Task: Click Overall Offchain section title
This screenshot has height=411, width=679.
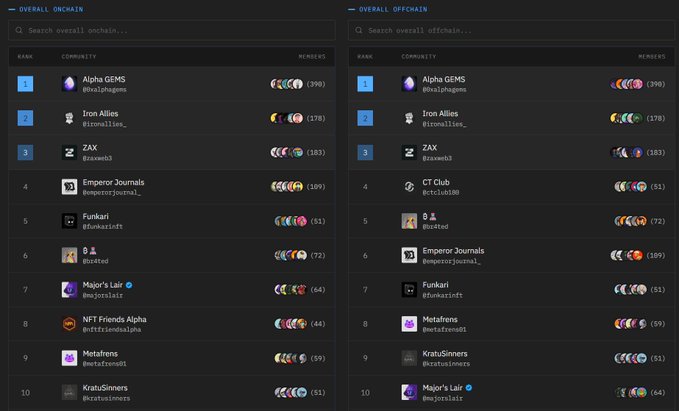Action: pyautogui.click(x=393, y=9)
